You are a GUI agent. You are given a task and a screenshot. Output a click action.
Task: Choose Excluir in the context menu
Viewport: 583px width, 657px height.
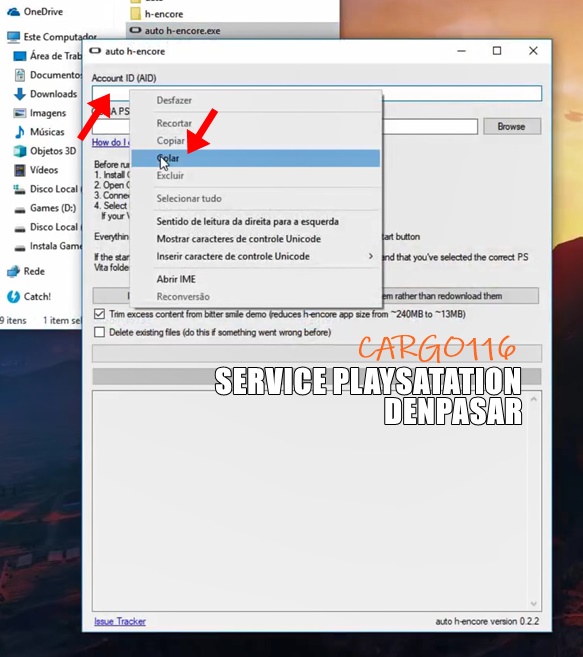tap(256, 176)
